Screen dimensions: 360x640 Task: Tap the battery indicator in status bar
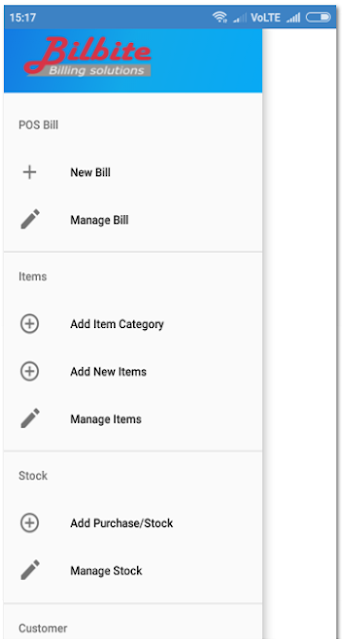click(318, 18)
